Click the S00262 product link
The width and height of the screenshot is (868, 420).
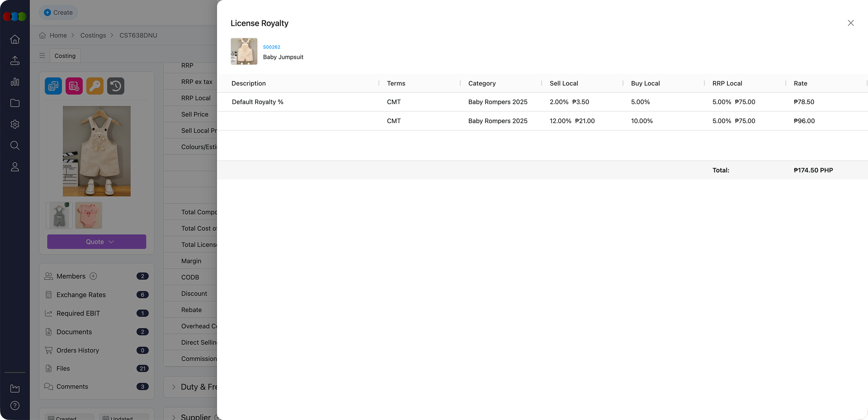272,47
